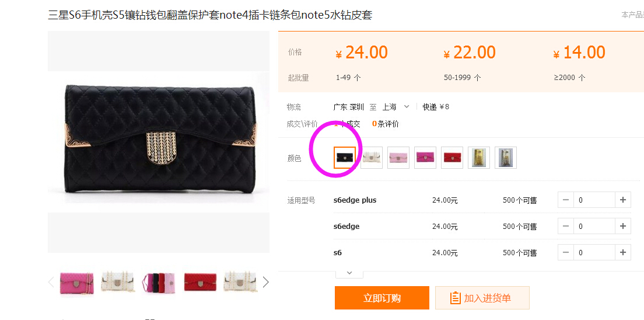Decrease quantity for s6edge plus

[x=566, y=200]
